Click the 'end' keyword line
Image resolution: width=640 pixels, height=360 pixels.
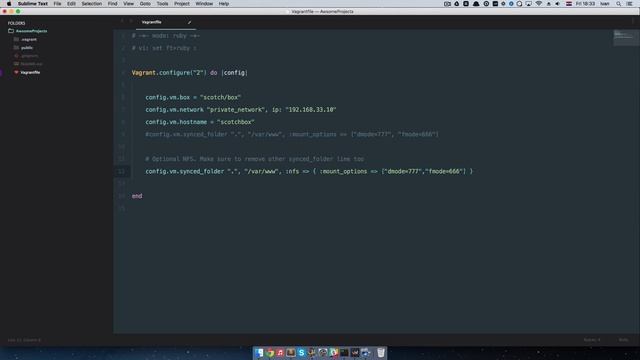coord(137,196)
